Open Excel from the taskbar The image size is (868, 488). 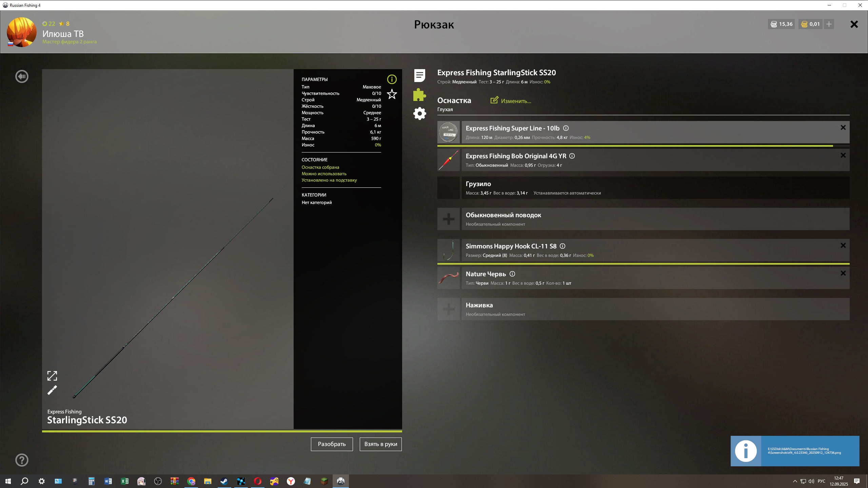125,481
